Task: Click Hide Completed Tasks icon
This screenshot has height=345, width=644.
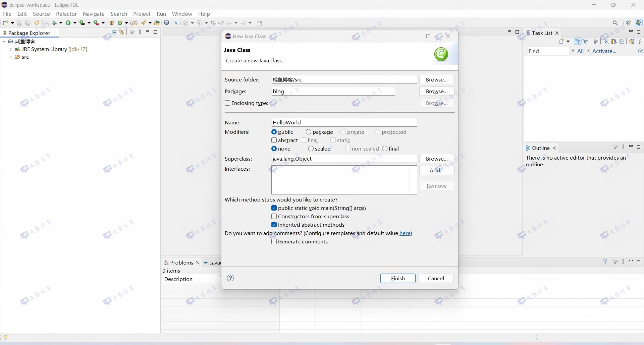Action: (x=606, y=41)
